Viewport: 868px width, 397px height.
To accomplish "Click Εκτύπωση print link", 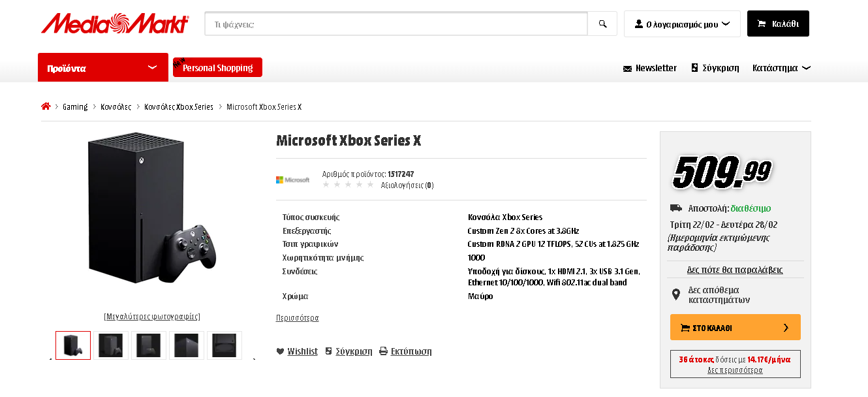I will [x=411, y=351].
